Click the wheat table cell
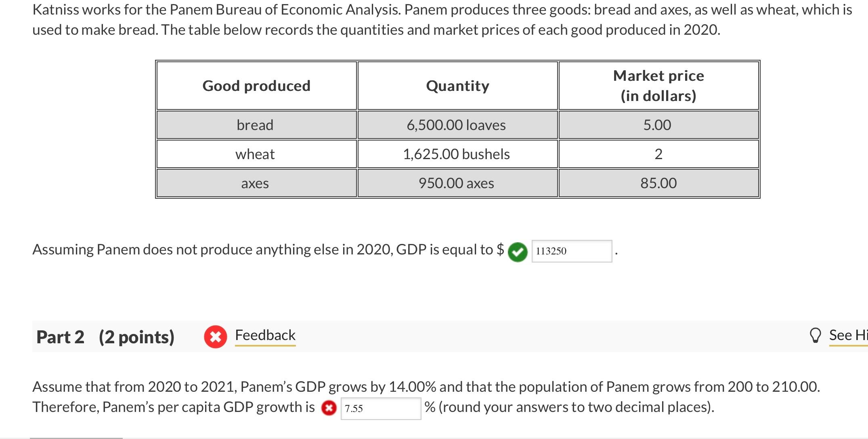Screen dimensions: 868x439 coord(256,154)
